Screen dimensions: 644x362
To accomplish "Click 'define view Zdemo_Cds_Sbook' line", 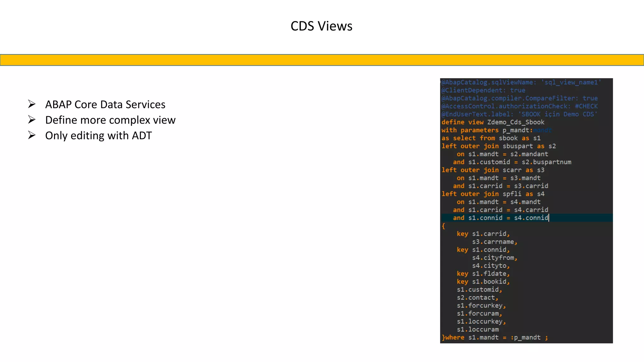I will click(493, 122).
